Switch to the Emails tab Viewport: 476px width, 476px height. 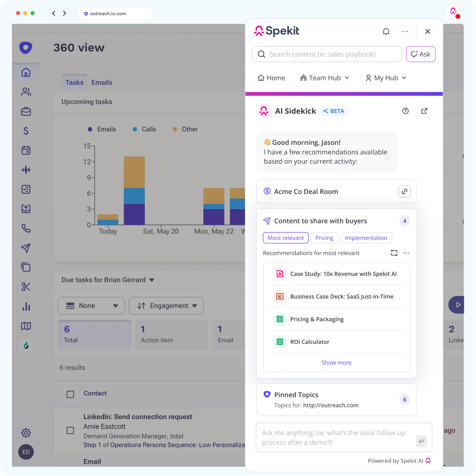point(102,83)
